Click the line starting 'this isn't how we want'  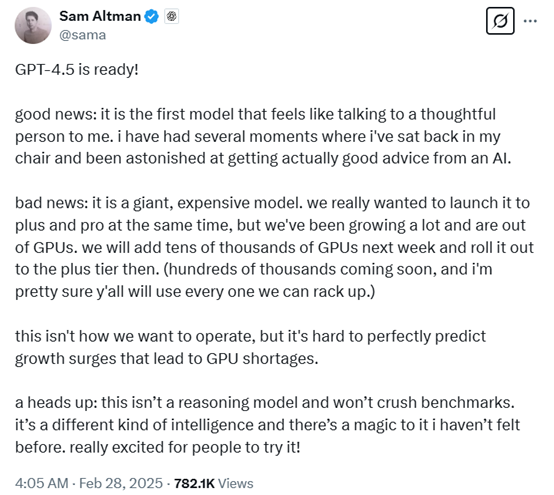point(251,336)
